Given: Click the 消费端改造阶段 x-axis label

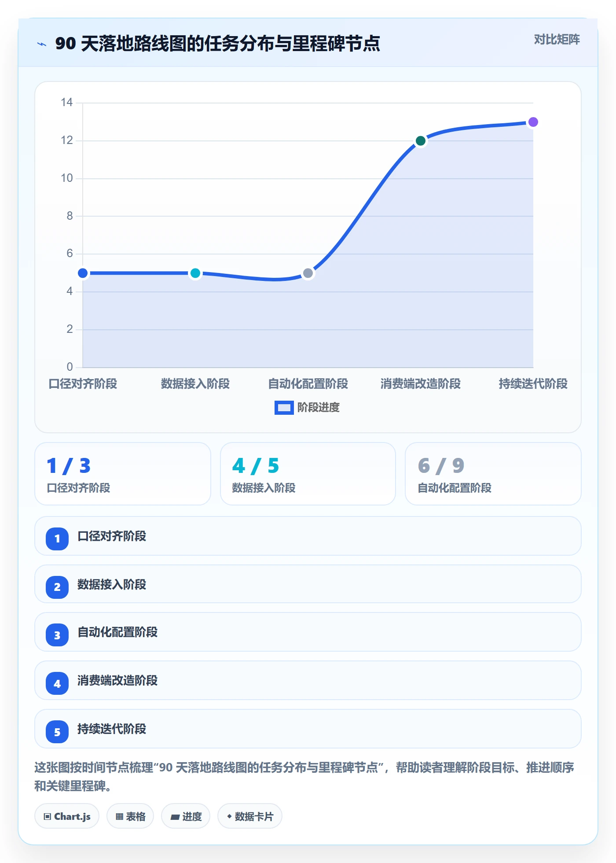Looking at the screenshot, I should (x=421, y=384).
